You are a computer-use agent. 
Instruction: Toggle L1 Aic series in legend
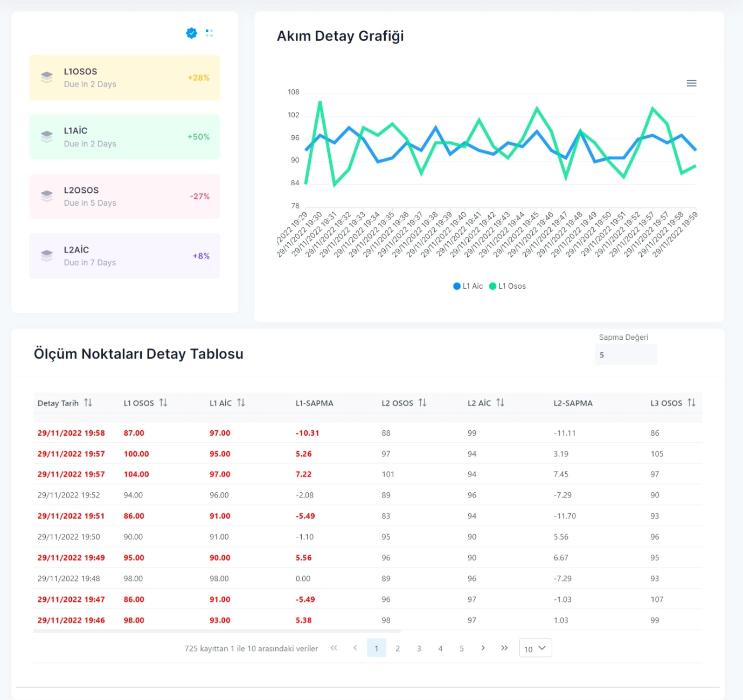[468, 286]
